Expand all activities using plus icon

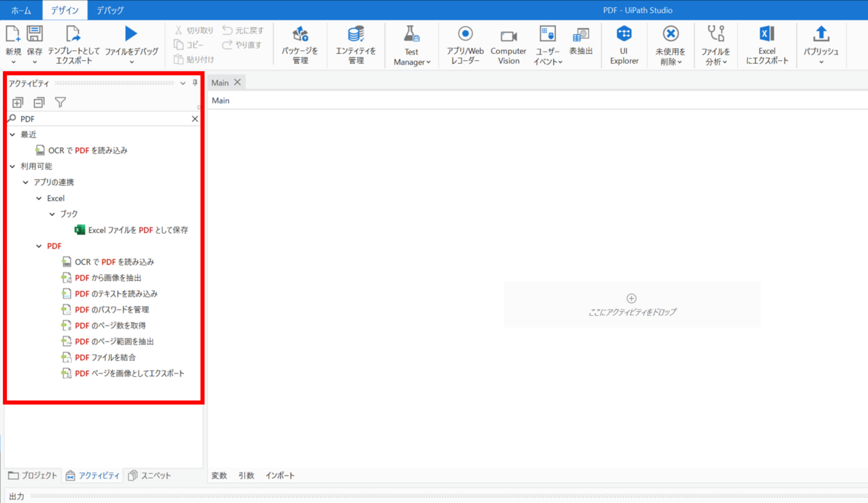pos(17,102)
